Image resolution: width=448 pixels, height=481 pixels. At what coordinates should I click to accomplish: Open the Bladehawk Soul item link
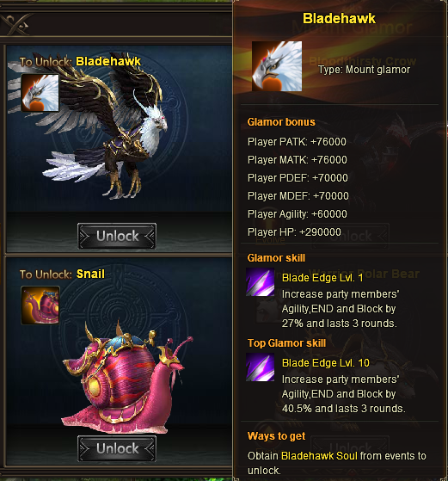coord(319,456)
